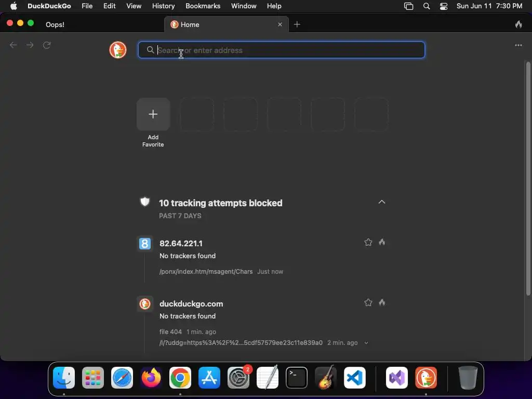The width and height of the screenshot is (532, 399).
Task: Click the Search or enter address field
Action: 281,50
